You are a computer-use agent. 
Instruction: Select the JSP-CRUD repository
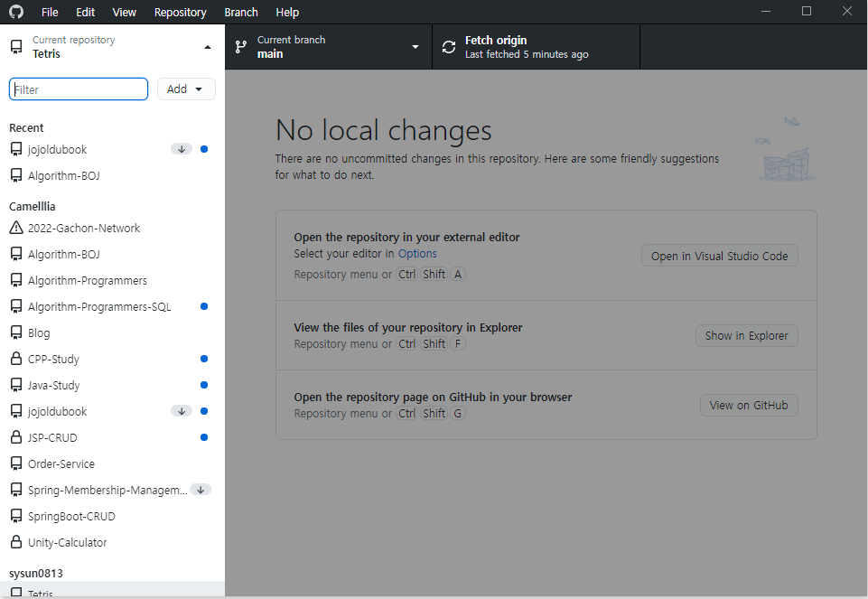pos(112,438)
